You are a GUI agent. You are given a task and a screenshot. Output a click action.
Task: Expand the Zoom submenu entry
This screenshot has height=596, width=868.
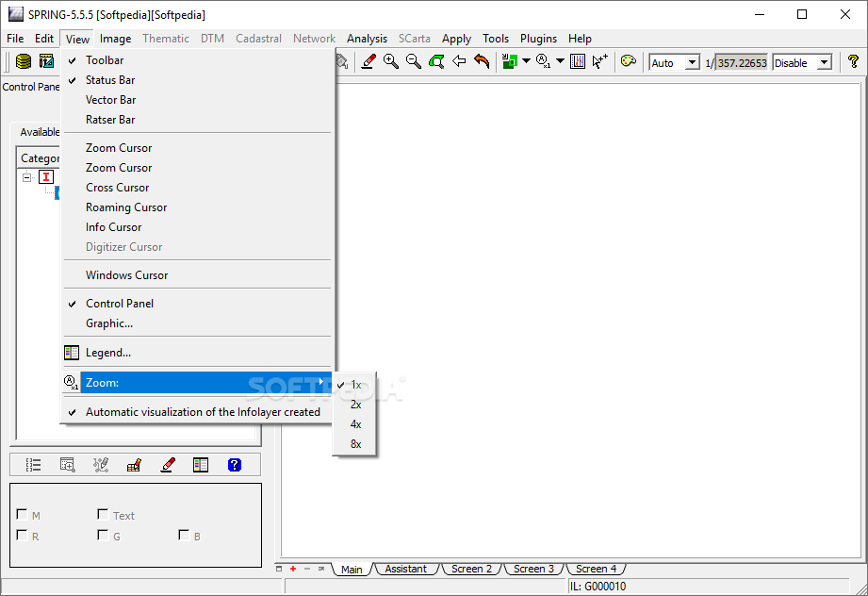pos(197,383)
